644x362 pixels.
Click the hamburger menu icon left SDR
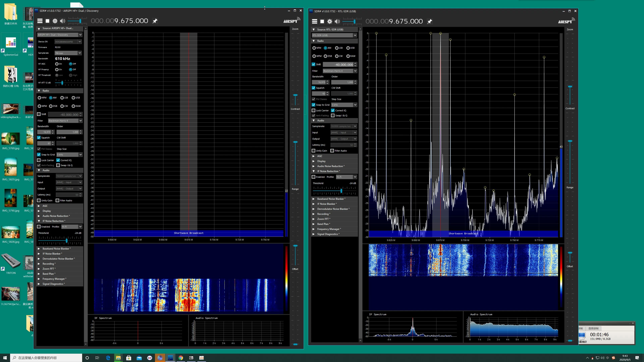click(x=39, y=21)
